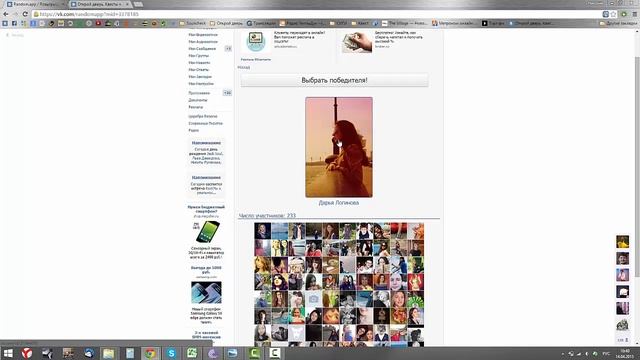Image resolution: width=640 pixels, height=360 pixels.
Task: Open the green smartphone ad image
Action: [x=207, y=232]
